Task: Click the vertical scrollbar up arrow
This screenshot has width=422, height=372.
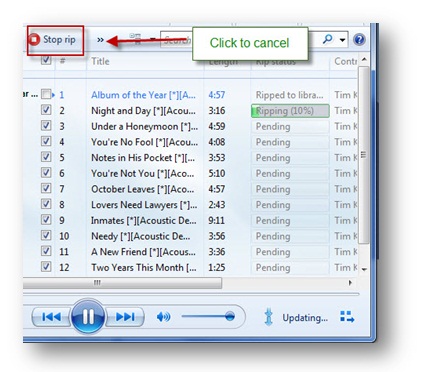Action: (364, 60)
